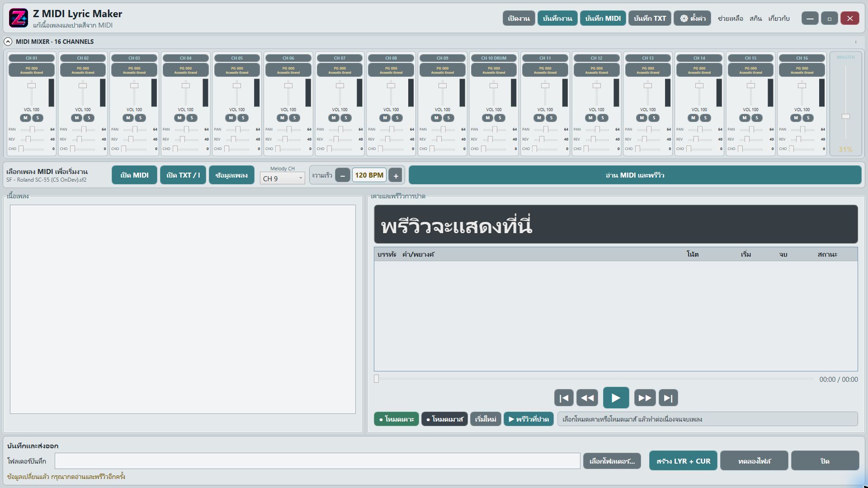868x488 pixels.
Task: Click the โฟลเดอร์บันทึก folder path field
Action: pos(317,461)
